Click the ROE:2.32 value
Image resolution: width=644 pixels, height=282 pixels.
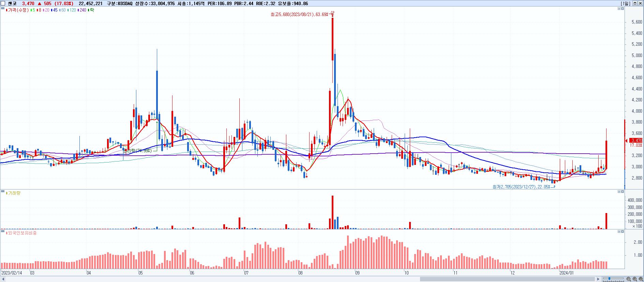tap(266, 3)
